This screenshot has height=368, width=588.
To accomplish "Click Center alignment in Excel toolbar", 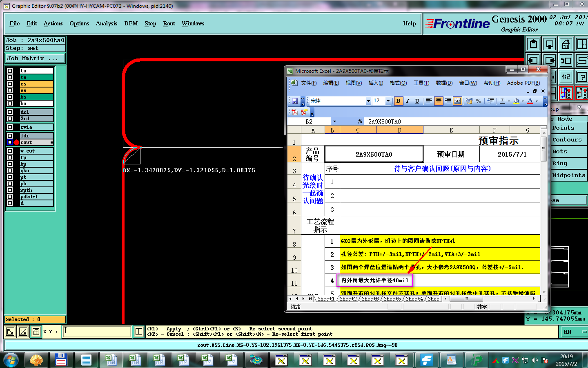I will pyautogui.click(x=438, y=101).
